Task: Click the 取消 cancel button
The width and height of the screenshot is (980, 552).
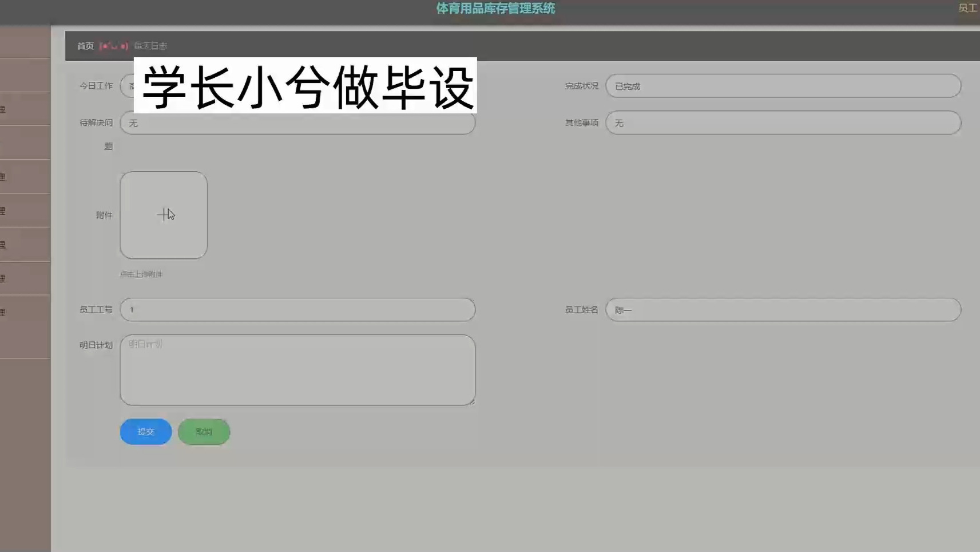Action: coord(204,432)
